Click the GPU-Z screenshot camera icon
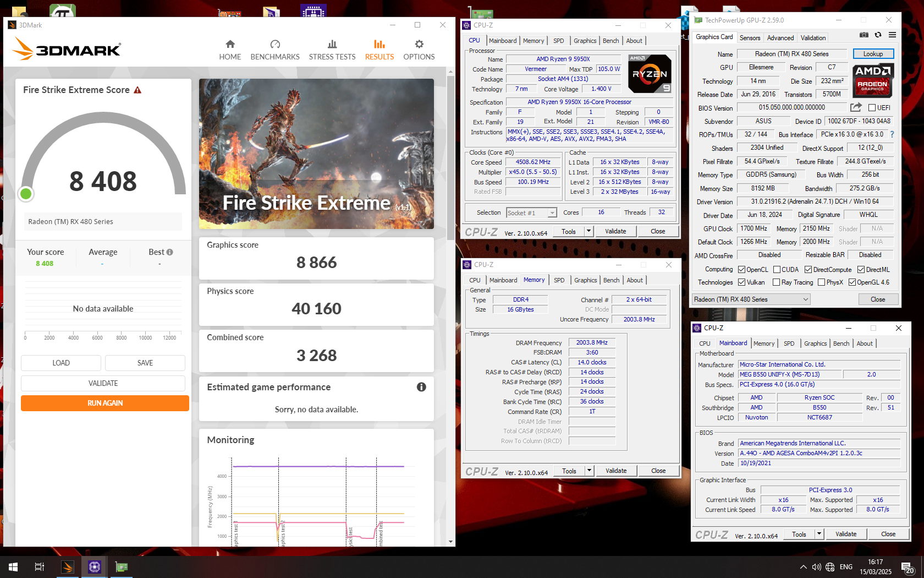The width and height of the screenshot is (924, 578). click(x=864, y=35)
